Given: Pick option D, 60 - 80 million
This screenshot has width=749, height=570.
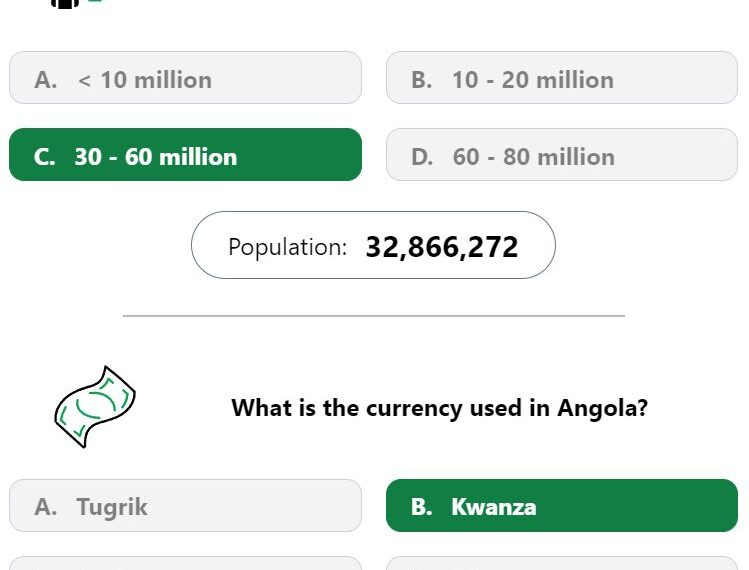Looking at the screenshot, I should coord(562,155).
